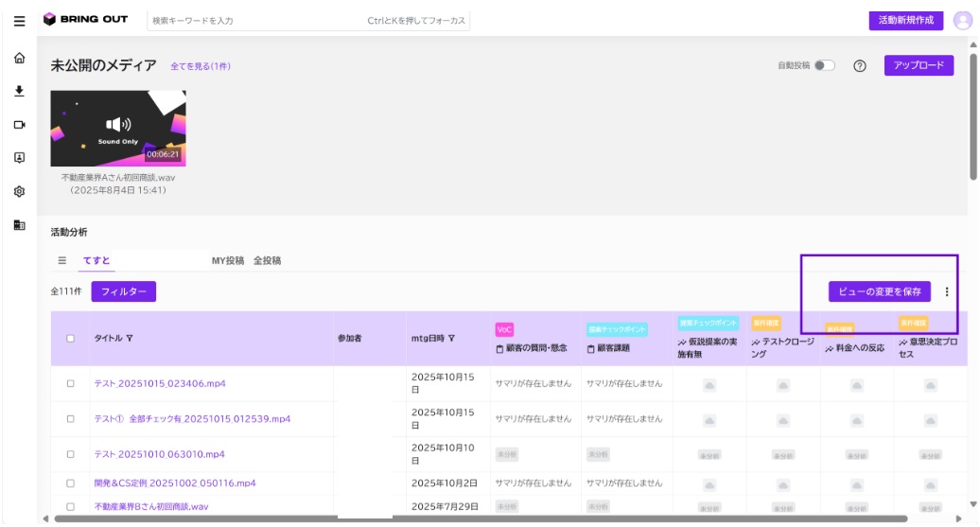Open mtg日時 column filter
980x527 pixels.
(451, 338)
